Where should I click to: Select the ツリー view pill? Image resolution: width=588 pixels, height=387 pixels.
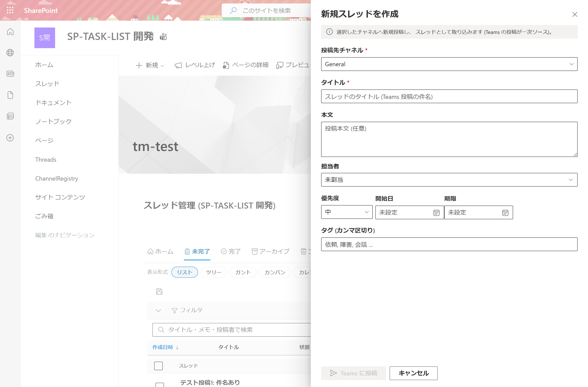[x=214, y=272]
